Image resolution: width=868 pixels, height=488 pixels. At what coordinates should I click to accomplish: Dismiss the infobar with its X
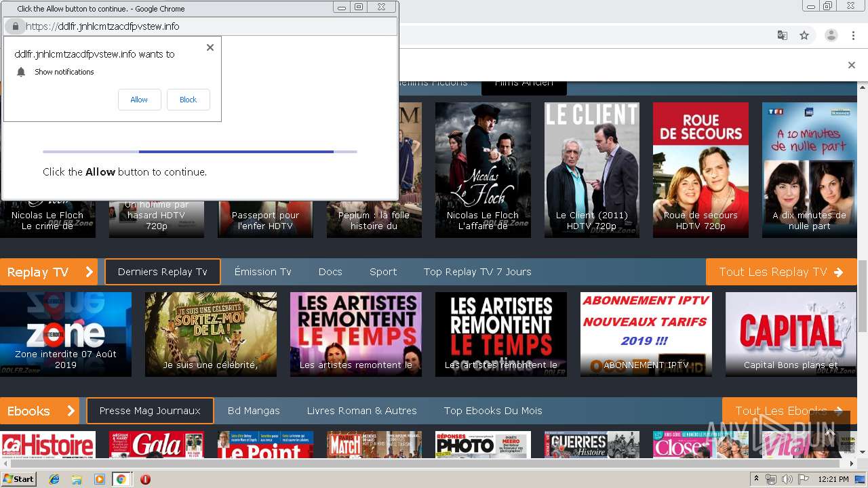point(852,65)
